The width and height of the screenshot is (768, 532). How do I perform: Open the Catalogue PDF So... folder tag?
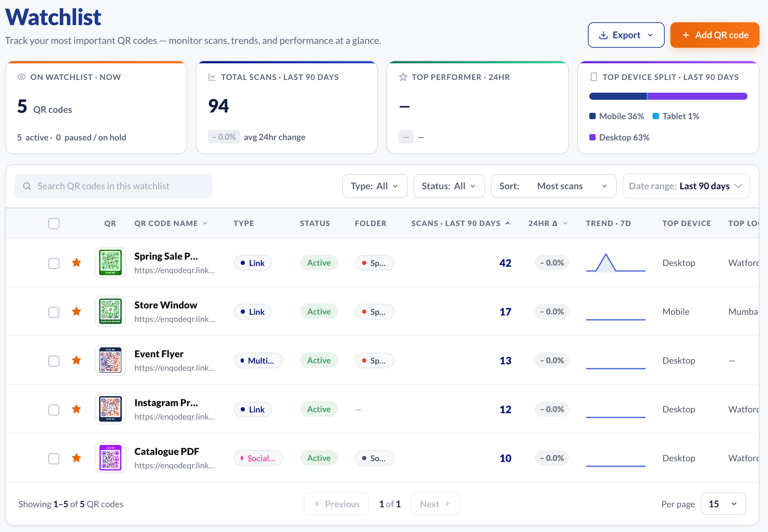click(x=374, y=458)
